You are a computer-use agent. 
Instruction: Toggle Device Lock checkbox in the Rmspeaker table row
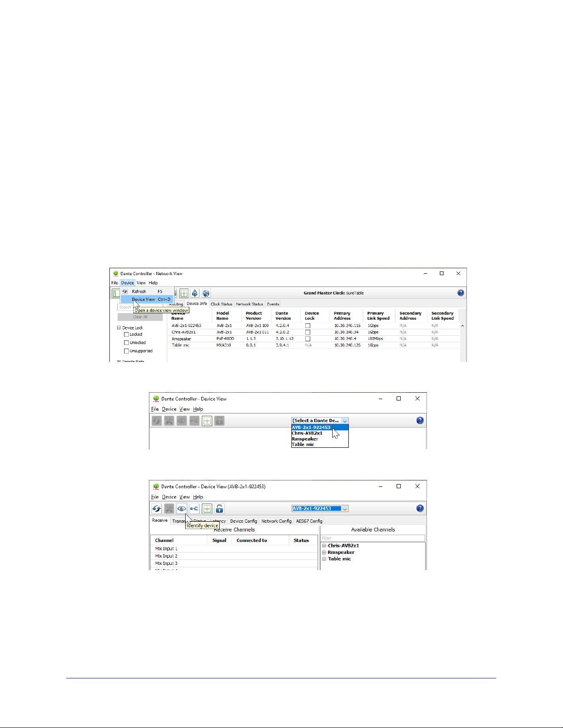click(307, 339)
